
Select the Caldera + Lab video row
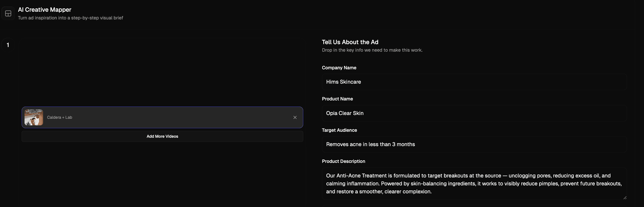click(162, 117)
